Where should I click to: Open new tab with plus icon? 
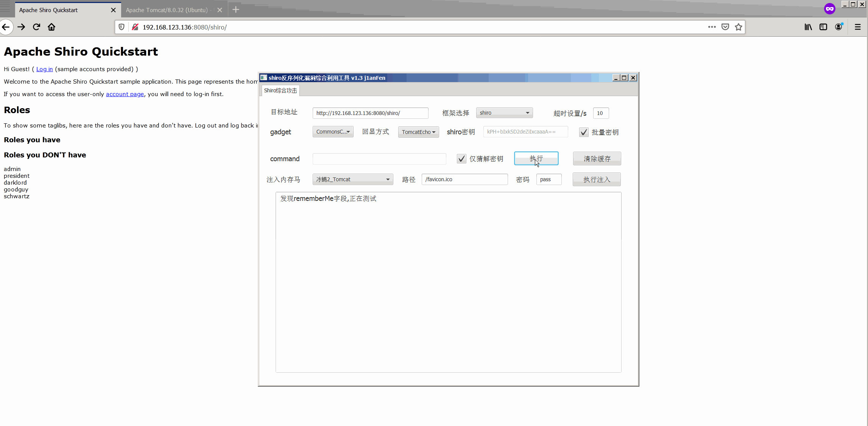tap(236, 10)
